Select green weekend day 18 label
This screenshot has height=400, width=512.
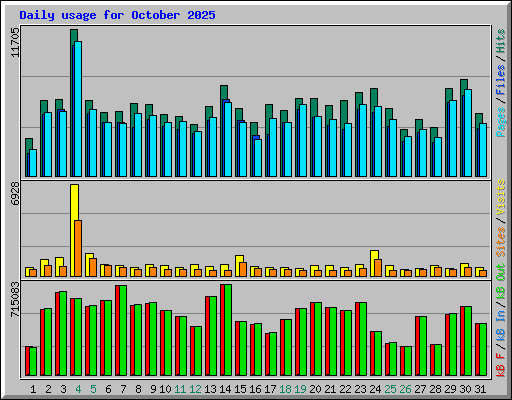(285, 389)
